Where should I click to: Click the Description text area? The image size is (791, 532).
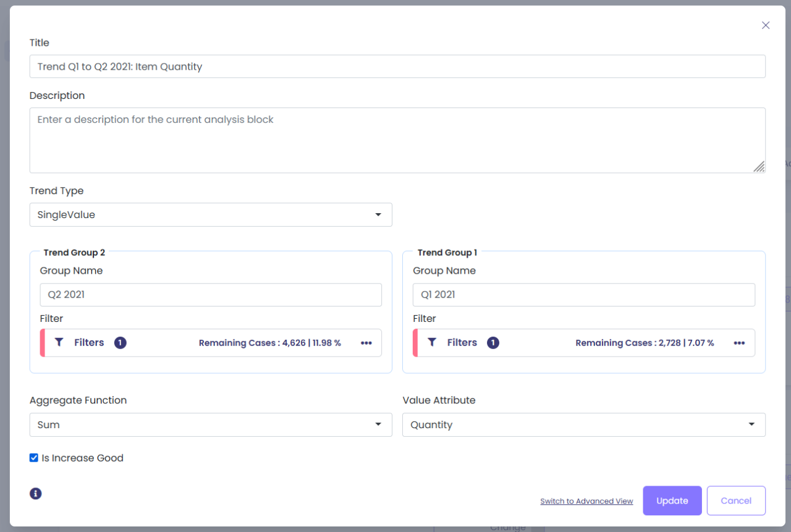point(397,140)
